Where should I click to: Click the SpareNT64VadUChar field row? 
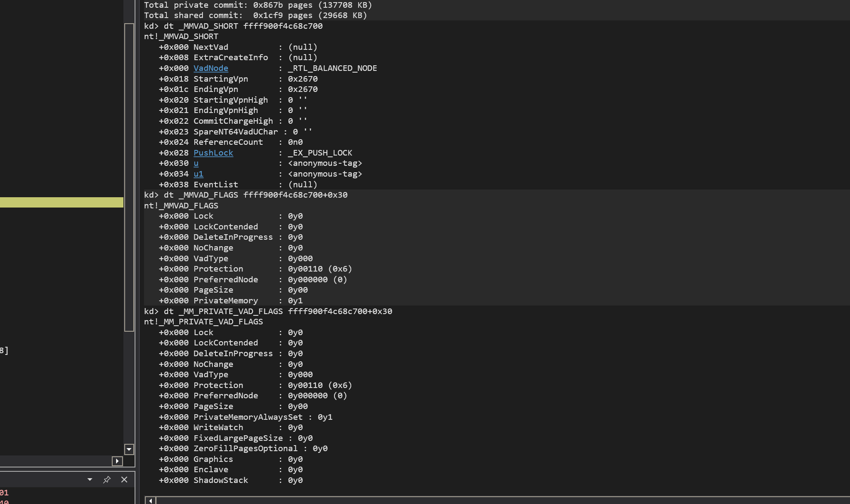236,132
